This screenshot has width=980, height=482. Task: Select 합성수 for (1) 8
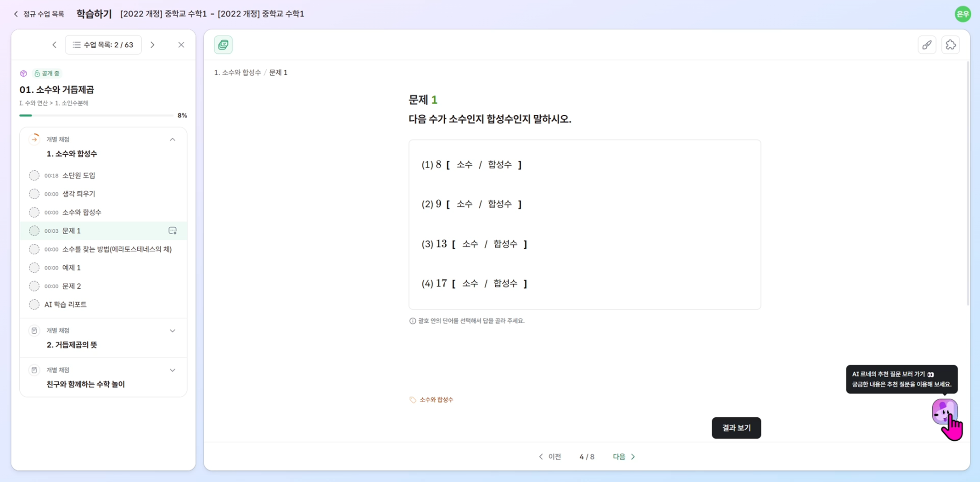pyautogui.click(x=500, y=164)
